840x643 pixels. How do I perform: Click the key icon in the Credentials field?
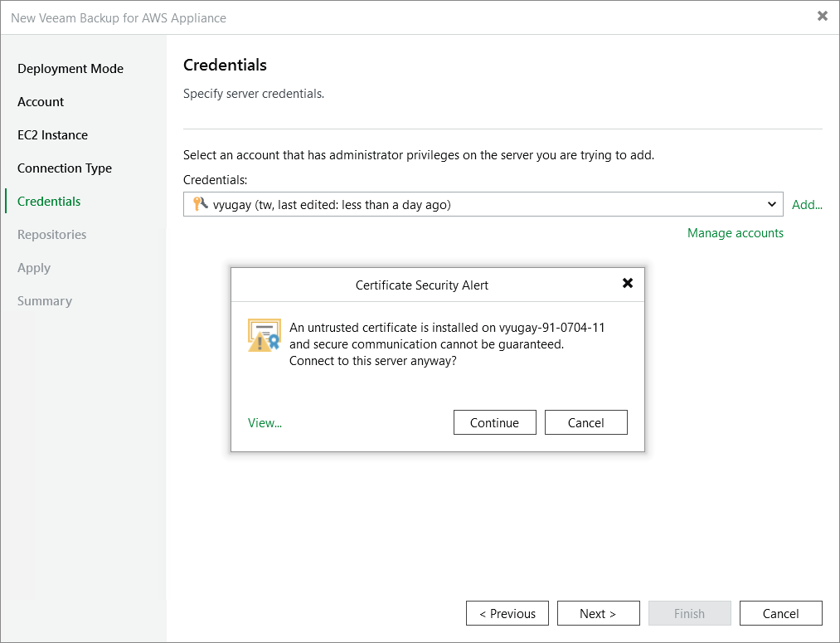pos(199,204)
